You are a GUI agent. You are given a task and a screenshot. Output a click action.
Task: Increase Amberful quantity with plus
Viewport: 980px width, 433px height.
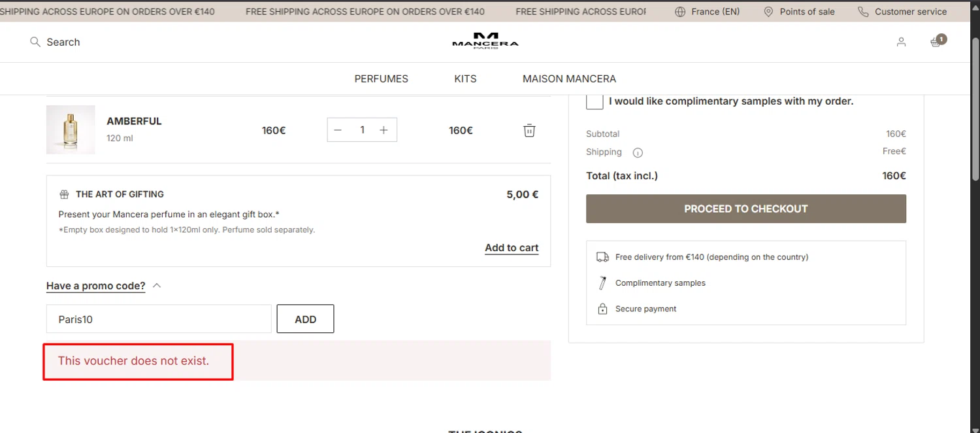click(x=384, y=130)
